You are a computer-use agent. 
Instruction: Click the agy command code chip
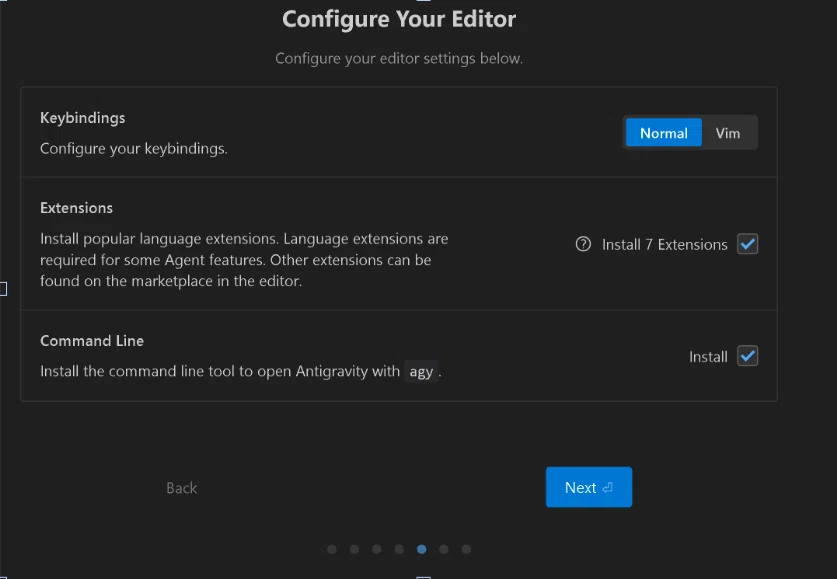pyautogui.click(x=421, y=371)
